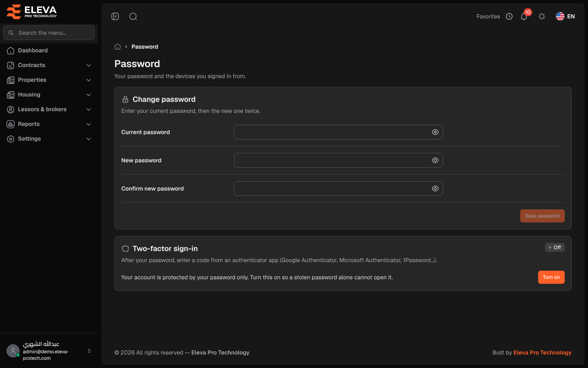
Task: Open recent history clock icon
Action: pos(509,16)
